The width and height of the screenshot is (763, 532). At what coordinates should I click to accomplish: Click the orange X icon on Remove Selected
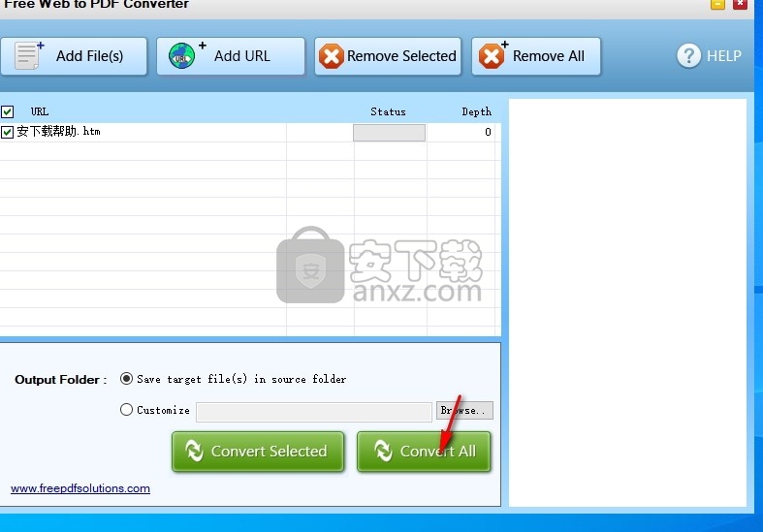click(332, 56)
